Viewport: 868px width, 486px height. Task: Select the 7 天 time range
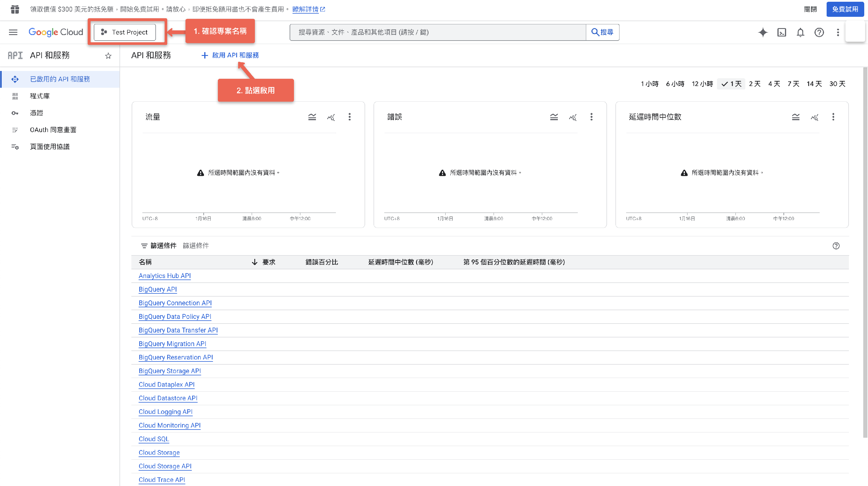(793, 84)
